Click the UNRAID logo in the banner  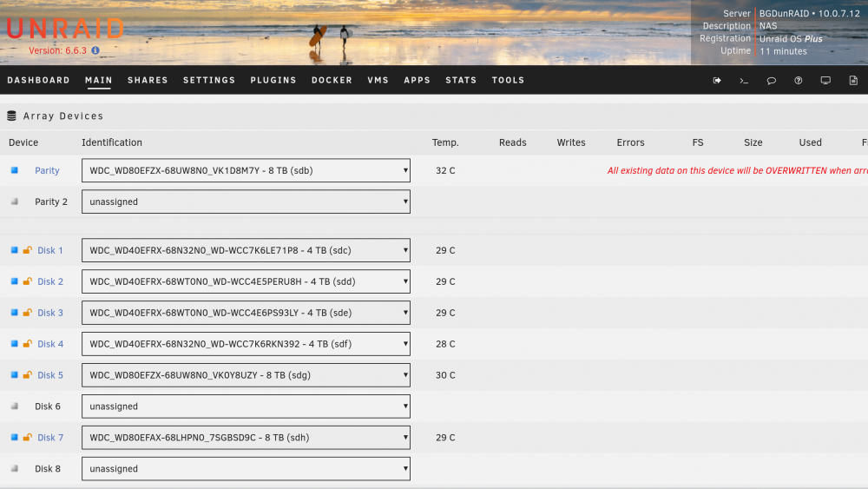click(x=65, y=29)
